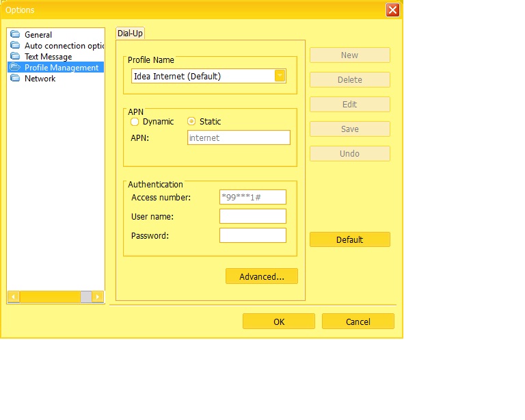Click the sidebar scrollbar right arrow
Screen dimensions: 525x420
98,297
